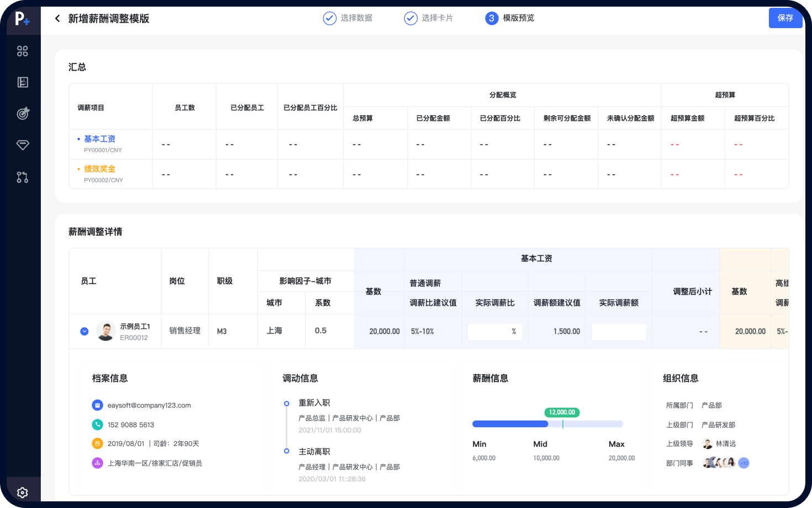Click the 保存 button
Screen dimensions: 812x508
(785, 18)
